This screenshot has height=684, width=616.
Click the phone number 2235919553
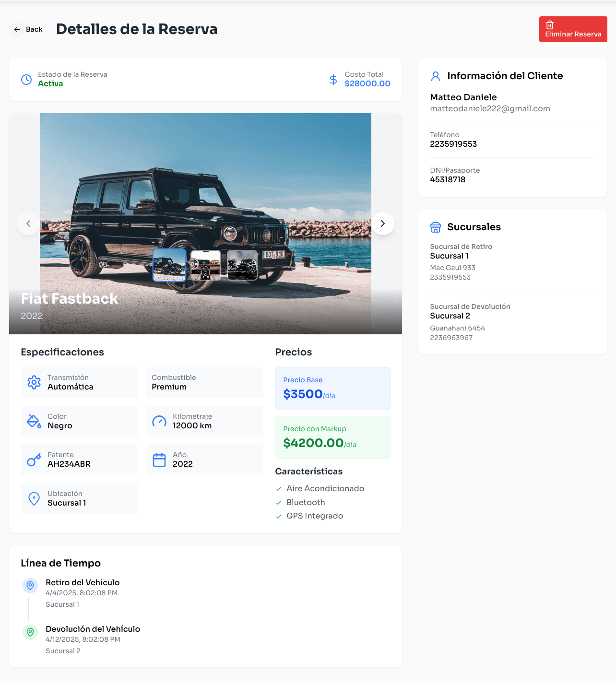click(x=453, y=144)
